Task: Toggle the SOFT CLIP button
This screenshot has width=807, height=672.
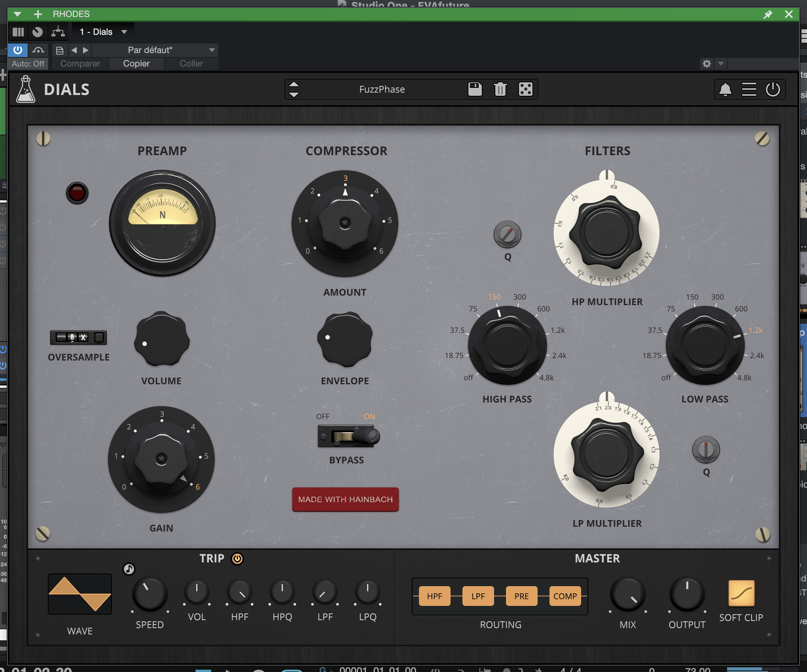Action: pyautogui.click(x=741, y=593)
